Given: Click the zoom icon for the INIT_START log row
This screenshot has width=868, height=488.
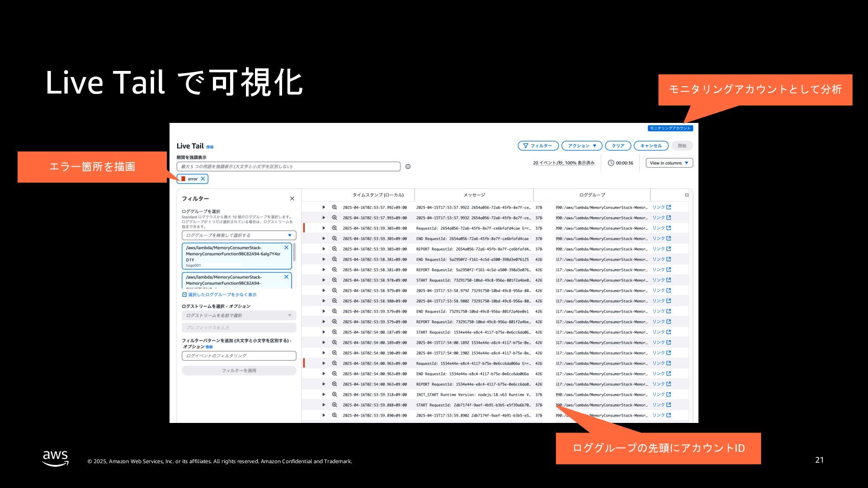Looking at the screenshot, I should click(335, 394).
